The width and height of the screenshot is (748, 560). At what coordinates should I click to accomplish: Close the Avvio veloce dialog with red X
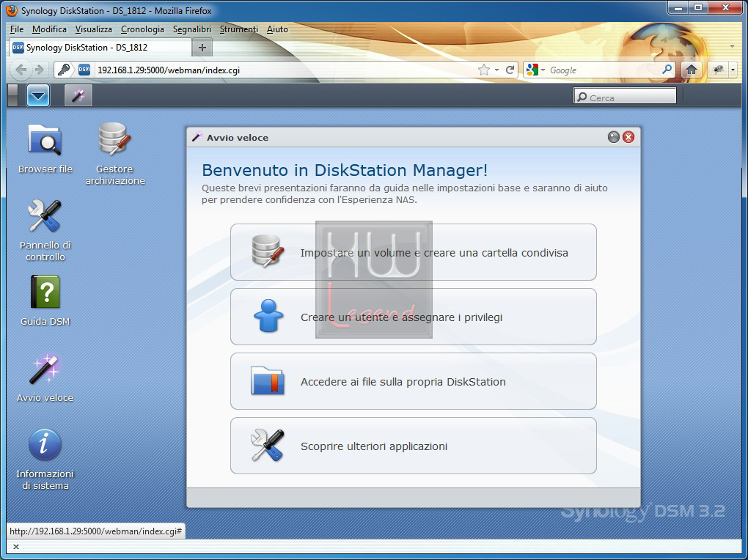click(x=628, y=137)
